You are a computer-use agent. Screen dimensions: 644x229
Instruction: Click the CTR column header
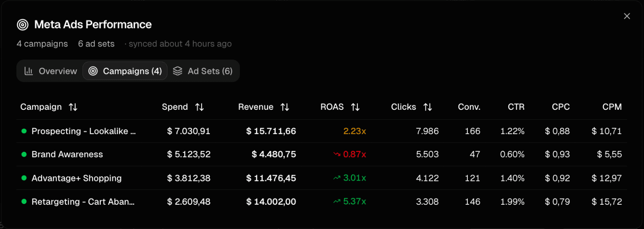click(x=516, y=107)
